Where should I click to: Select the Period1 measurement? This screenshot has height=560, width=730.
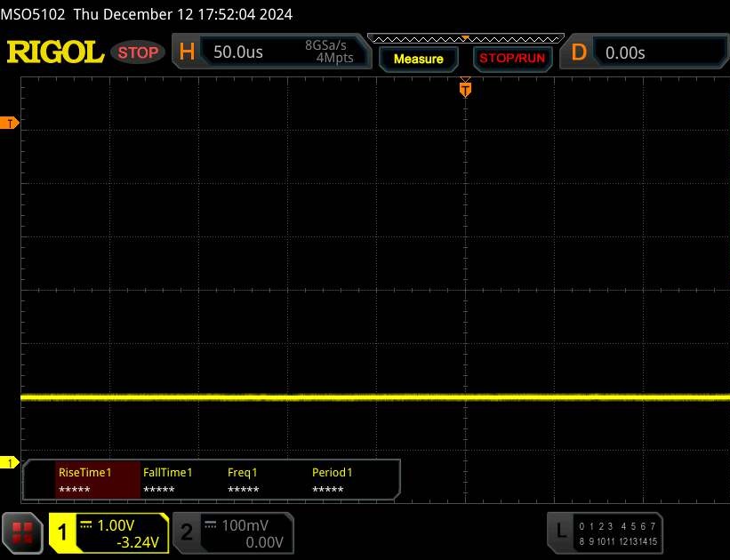coord(332,480)
